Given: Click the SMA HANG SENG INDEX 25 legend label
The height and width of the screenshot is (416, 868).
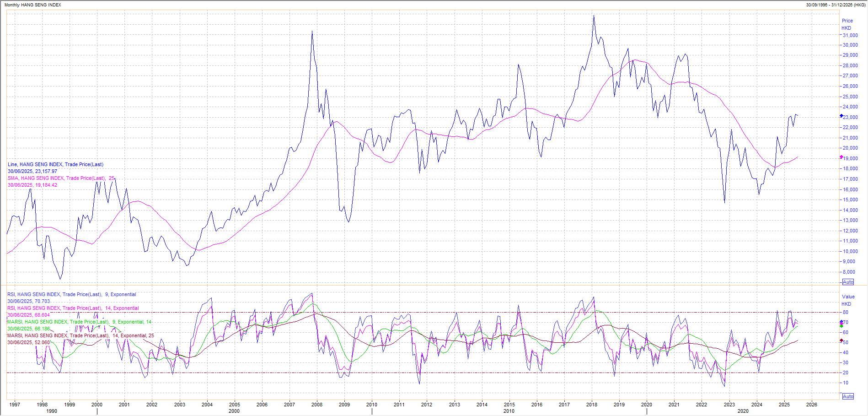Looking at the screenshot, I should [61, 178].
